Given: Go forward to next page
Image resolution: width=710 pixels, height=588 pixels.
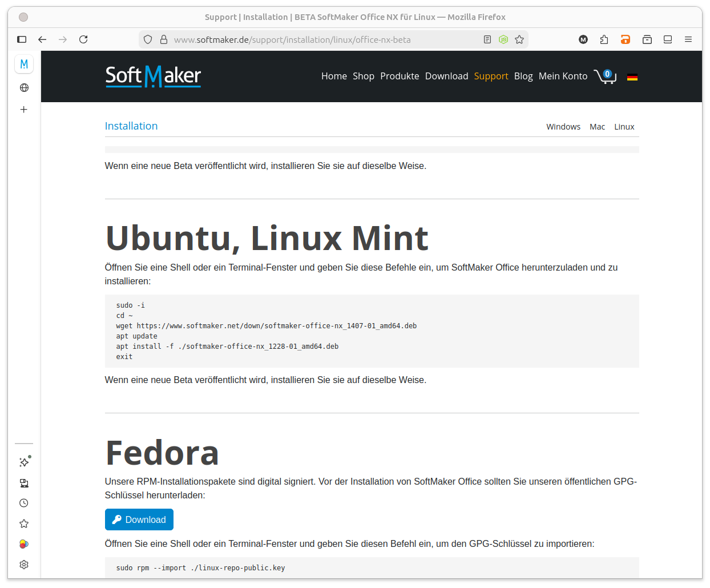Looking at the screenshot, I should click(x=63, y=39).
